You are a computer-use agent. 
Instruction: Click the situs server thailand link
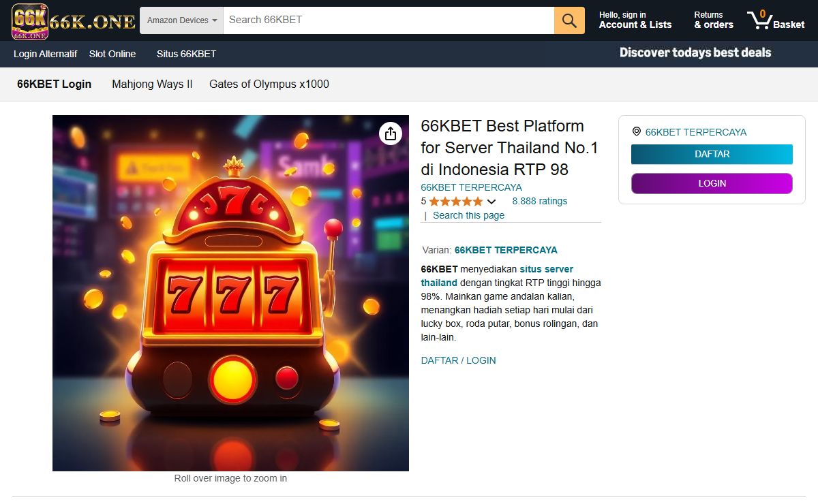497,276
